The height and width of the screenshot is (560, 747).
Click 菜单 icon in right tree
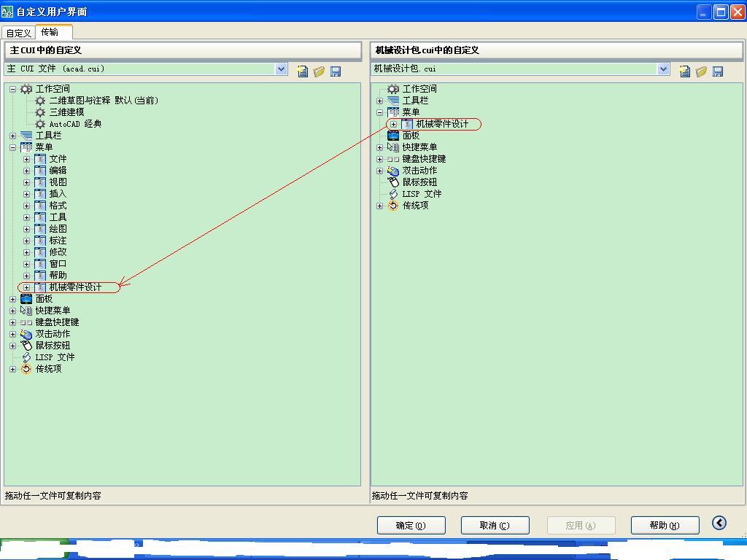pos(393,112)
